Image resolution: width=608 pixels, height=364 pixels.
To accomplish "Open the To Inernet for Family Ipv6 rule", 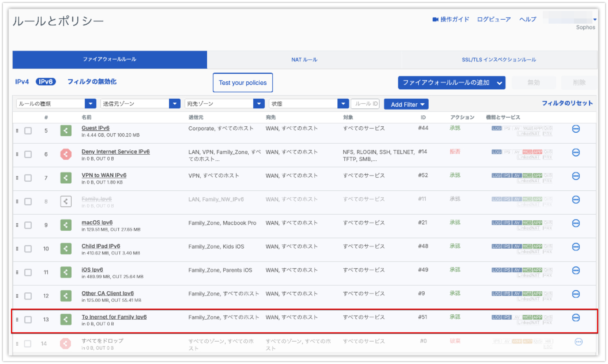I will [114, 317].
